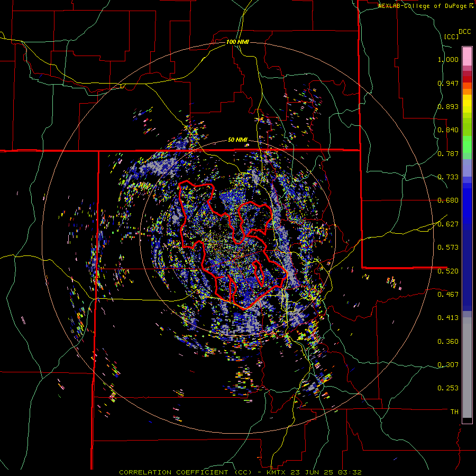Image resolution: width=476 pixels, height=476 pixels.
Task: Select the 0.840 scale value
Action: pos(448,130)
